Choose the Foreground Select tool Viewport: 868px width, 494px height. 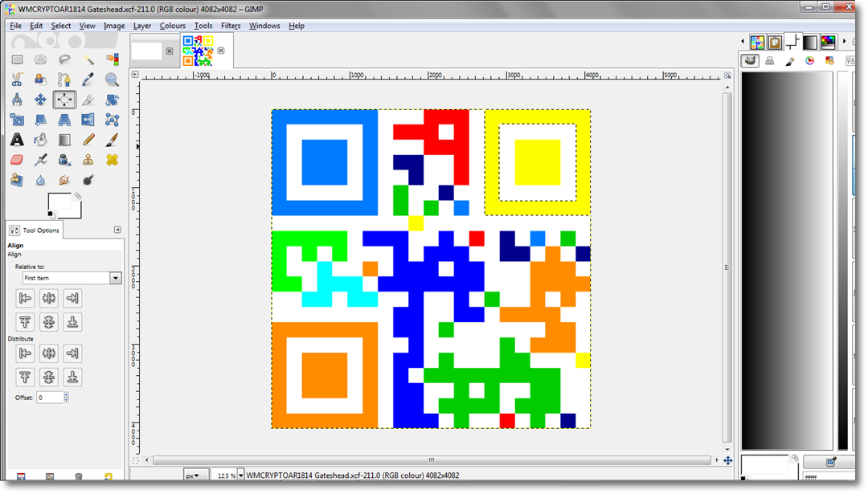point(40,80)
